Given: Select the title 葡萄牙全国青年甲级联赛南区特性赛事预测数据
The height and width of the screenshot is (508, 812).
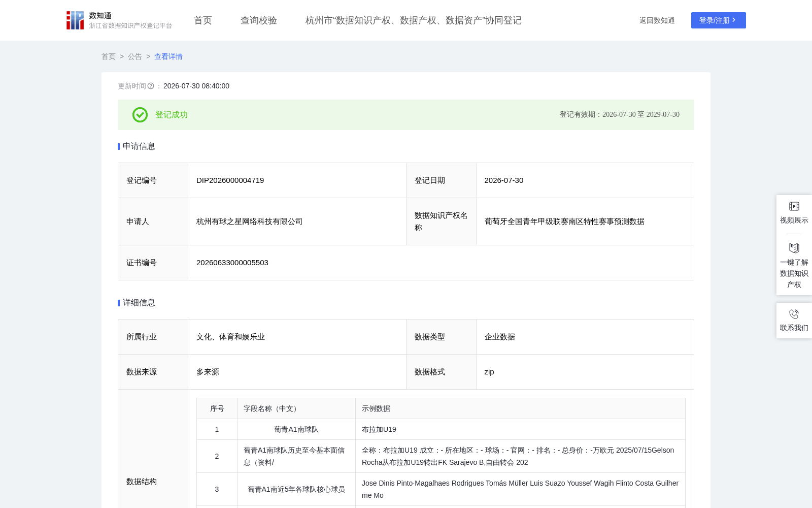Looking at the screenshot, I should pos(564,221).
